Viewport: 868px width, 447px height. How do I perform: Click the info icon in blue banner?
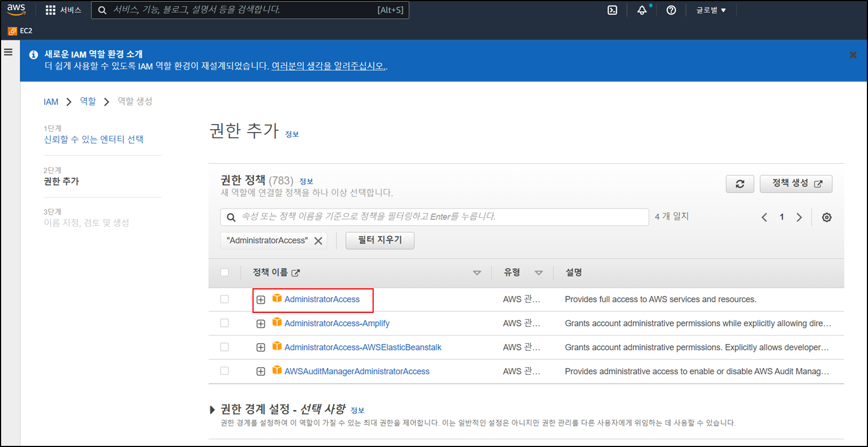coord(34,54)
